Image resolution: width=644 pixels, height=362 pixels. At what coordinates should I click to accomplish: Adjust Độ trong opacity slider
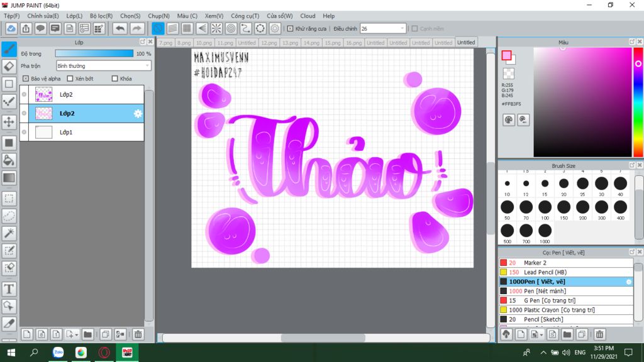click(x=94, y=53)
